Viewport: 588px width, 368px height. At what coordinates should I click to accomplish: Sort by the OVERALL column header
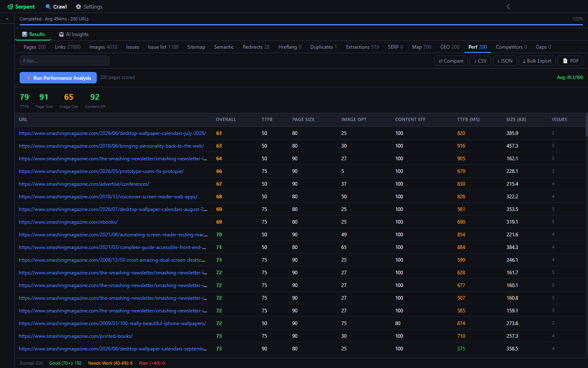(x=226, y=120)
